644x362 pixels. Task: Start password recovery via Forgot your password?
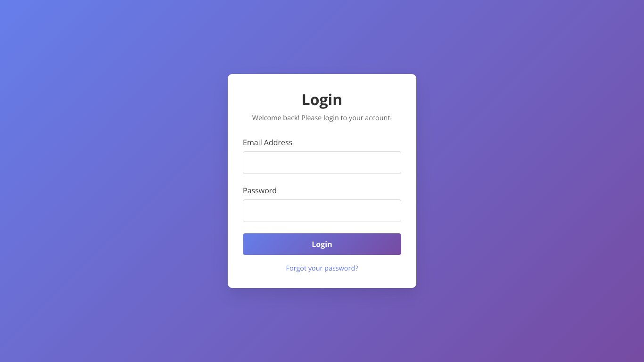click(x=322, y=268)
